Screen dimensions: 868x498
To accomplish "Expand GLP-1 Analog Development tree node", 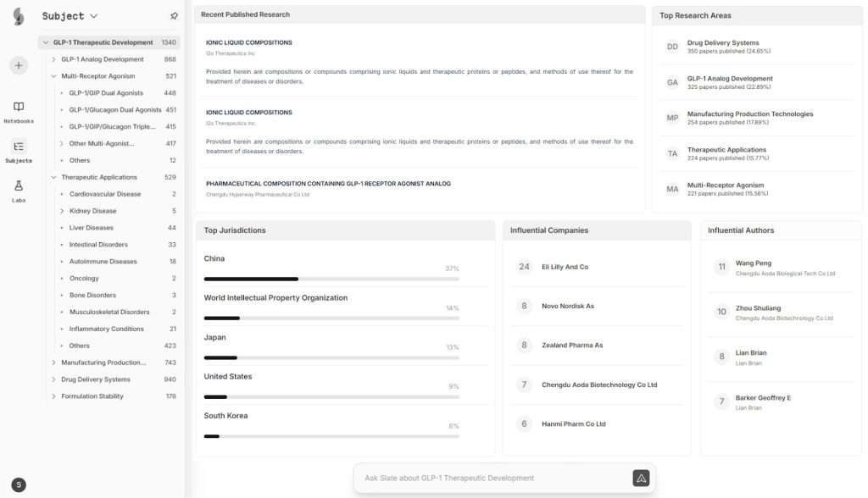I will (53, 59).
